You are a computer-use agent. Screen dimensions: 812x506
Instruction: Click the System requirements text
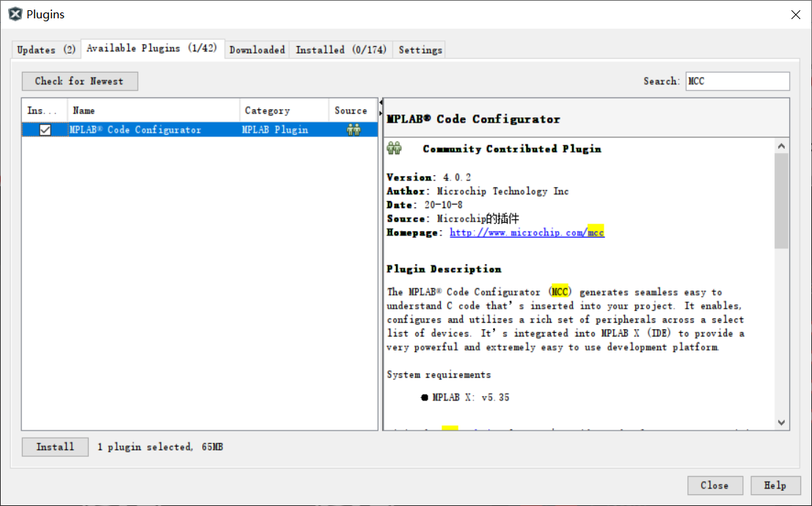click(439, 375)
